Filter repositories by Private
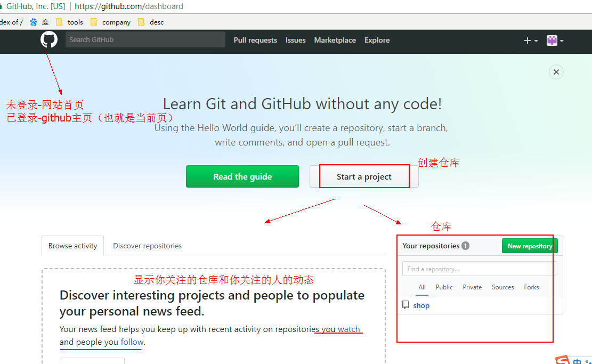This screenshot has height=364, width=592. (x=472, y=287)
